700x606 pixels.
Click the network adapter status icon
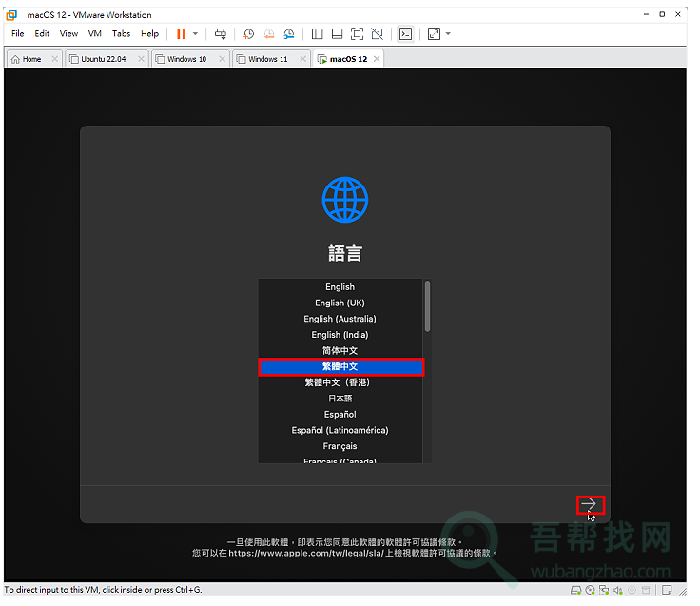pyautogui.click(x=604, y=591)
